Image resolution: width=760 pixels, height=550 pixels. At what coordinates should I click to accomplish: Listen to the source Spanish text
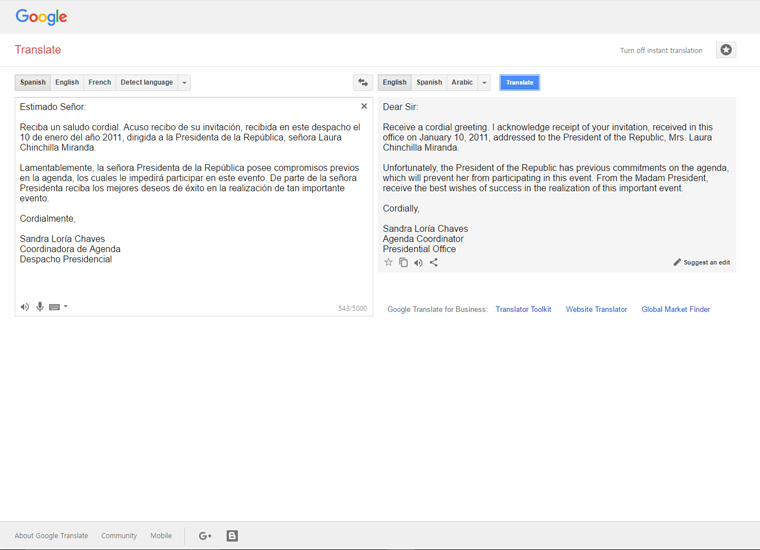[x=25, y=307]
